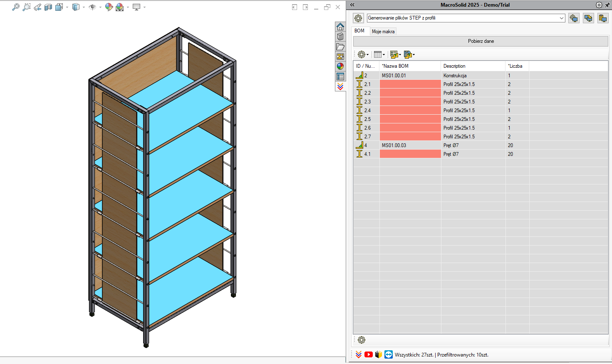Open Edit Appearance color ball icon
The image size is (612, 364).
109,7
